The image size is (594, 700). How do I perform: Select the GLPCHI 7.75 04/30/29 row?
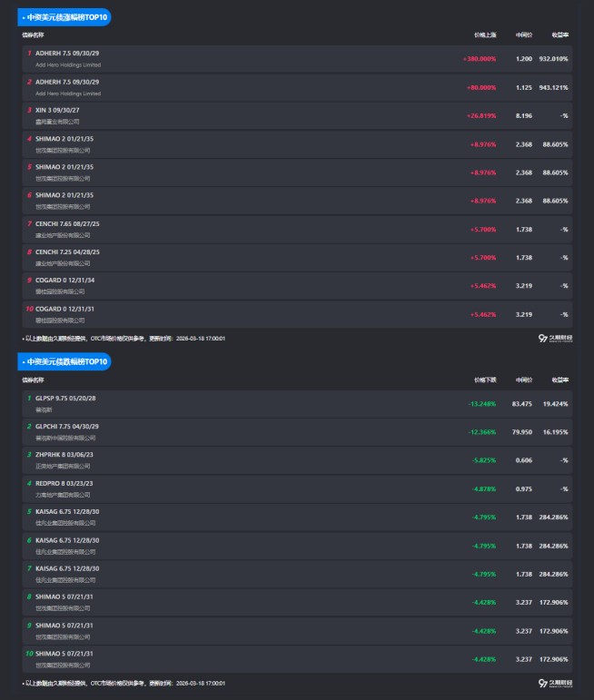click(x=67, y=427)
